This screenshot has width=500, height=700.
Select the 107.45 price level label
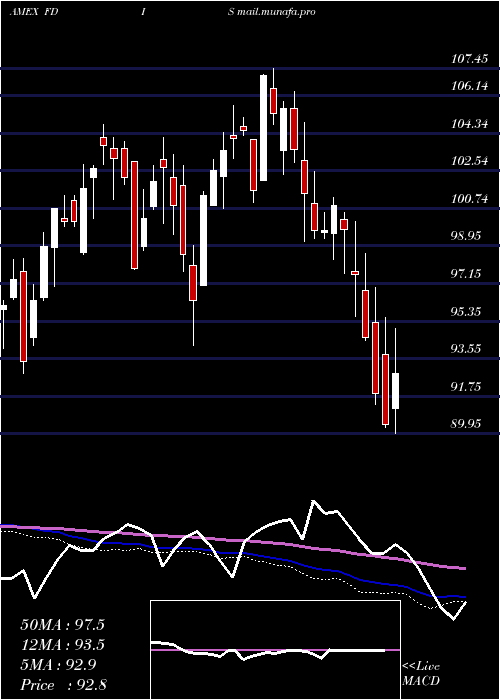[470, 58]
